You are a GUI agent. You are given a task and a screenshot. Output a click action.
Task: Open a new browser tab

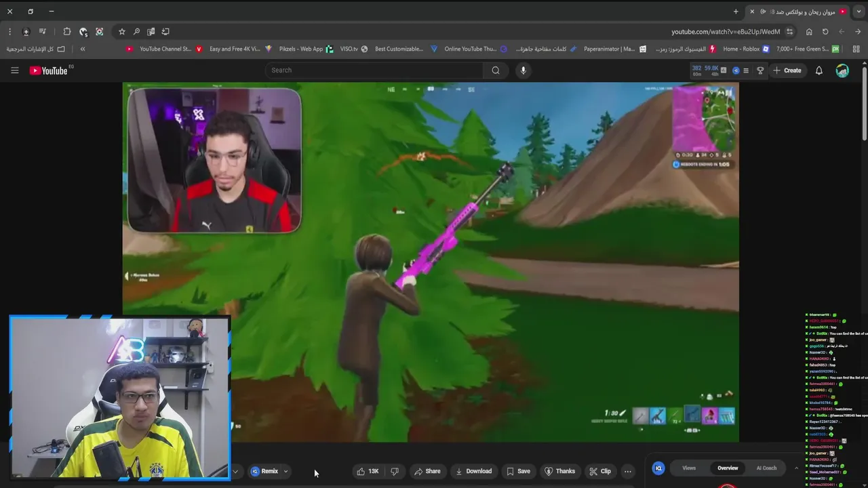[736, 12]
